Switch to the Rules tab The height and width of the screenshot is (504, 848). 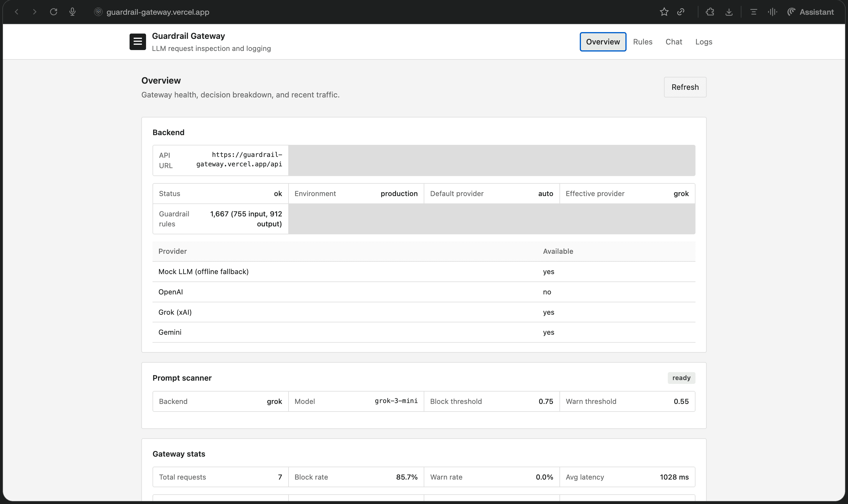[642, 42]
